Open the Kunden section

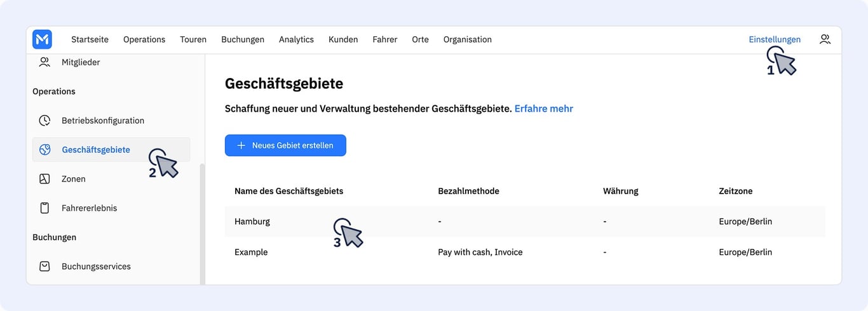[343, 39]
